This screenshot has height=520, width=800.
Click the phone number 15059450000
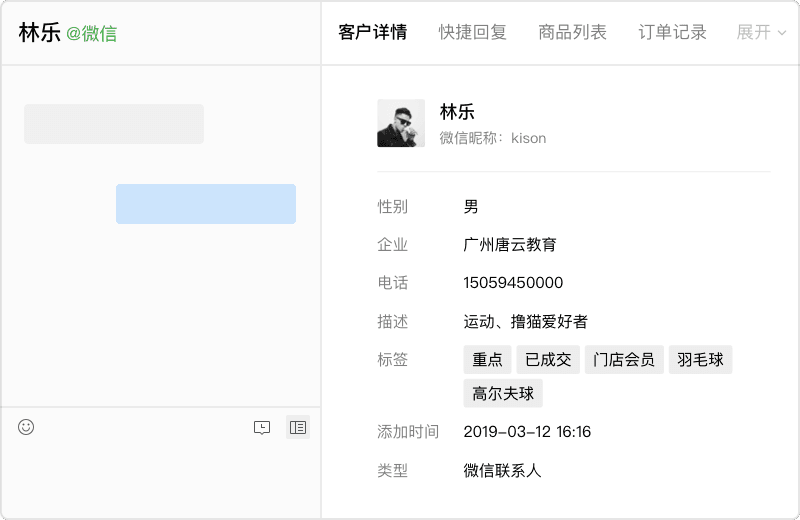pyautogui.click(x=513, y=283)
